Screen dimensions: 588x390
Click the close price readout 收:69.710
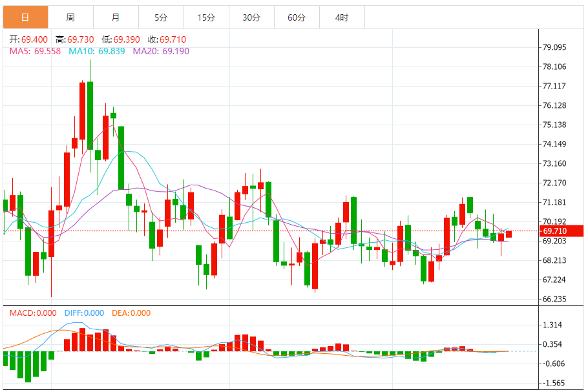(x=167, y=39)
